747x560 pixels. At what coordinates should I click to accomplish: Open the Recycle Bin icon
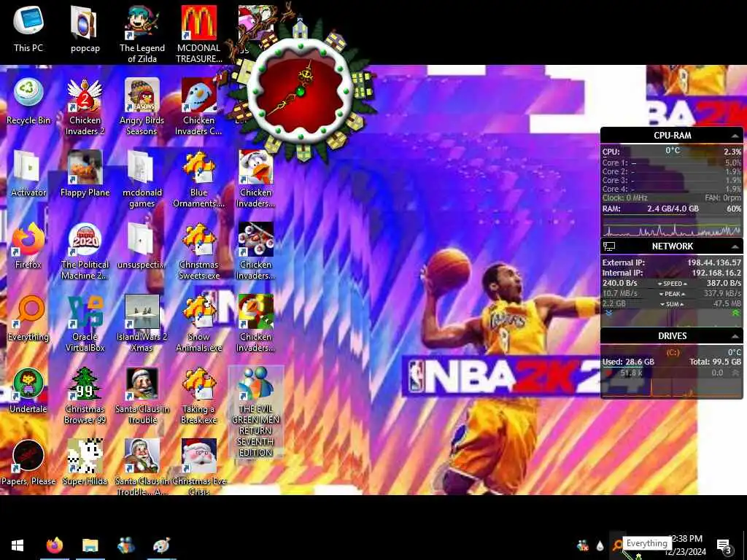pyautogui.click(x=28, y=101)
